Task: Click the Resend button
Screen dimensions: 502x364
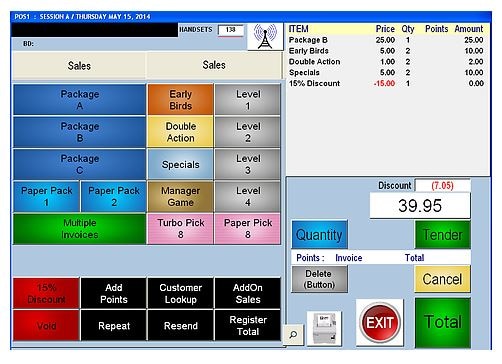Action: point(180,326)
